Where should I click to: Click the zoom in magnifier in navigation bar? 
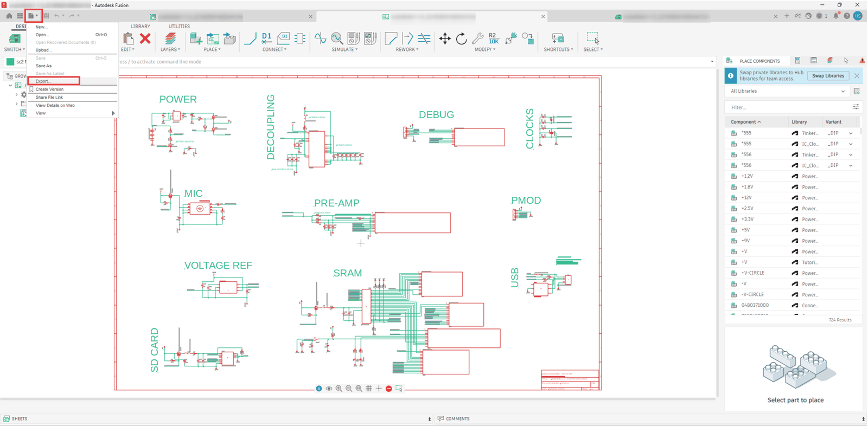339,389
